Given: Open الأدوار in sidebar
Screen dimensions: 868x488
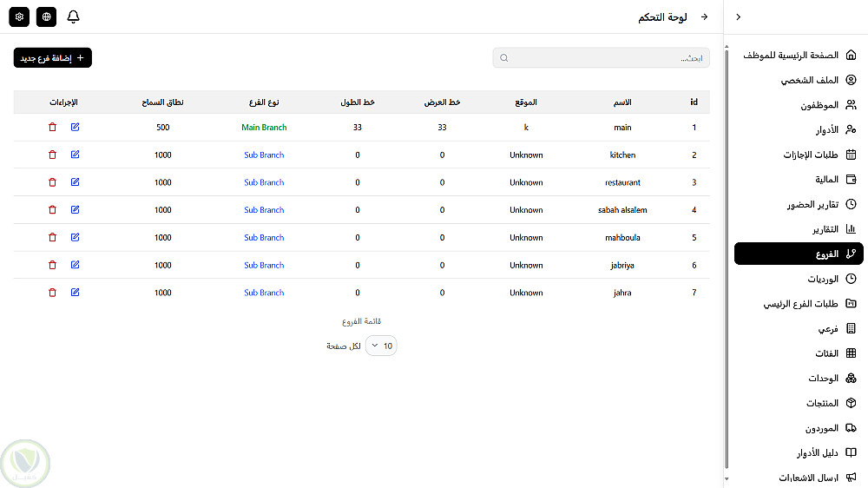Looking at the screenshot, I should tap(799, 129).
